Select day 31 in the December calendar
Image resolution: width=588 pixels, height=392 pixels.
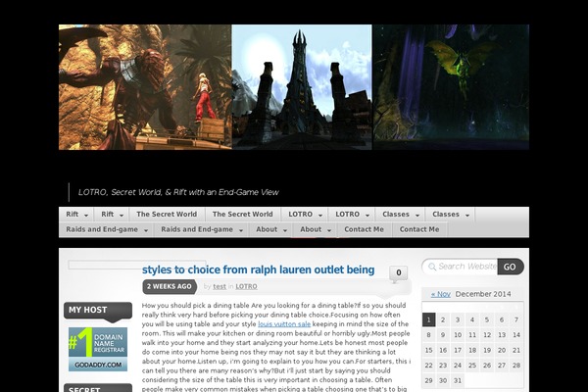coord(458,381)
